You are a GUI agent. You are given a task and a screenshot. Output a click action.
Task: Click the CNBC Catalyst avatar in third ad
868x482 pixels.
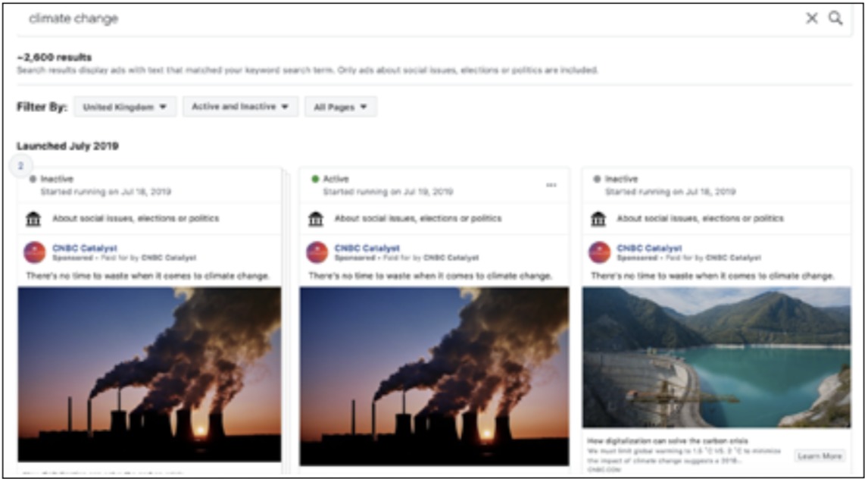tap(599, 252)
